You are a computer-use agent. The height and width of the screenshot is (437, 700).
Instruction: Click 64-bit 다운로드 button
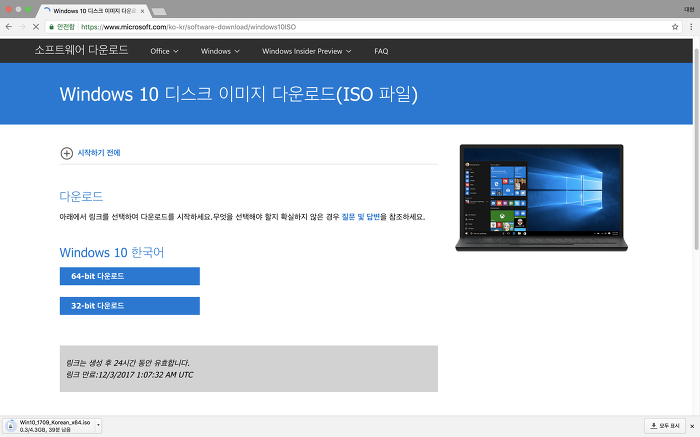130,276
